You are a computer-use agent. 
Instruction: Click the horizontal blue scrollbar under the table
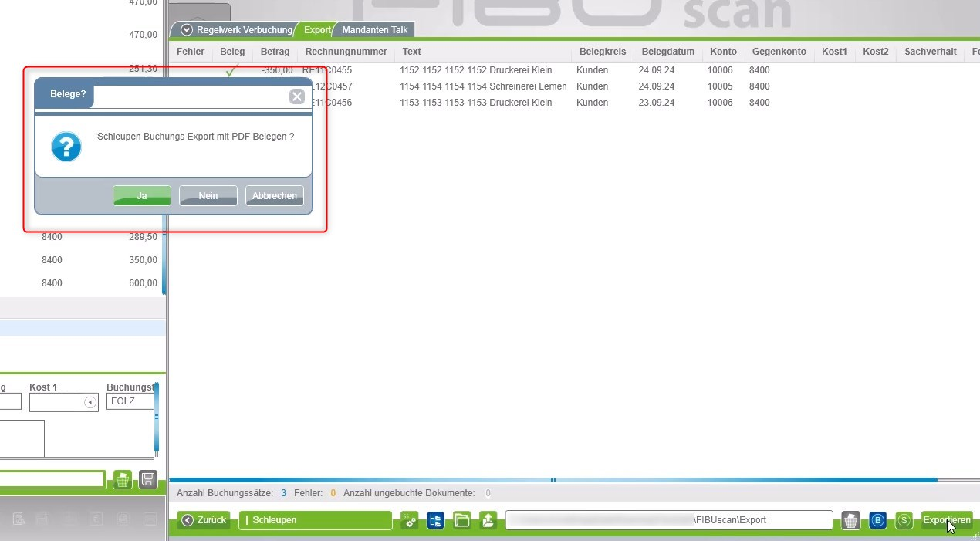coord(553,480)
